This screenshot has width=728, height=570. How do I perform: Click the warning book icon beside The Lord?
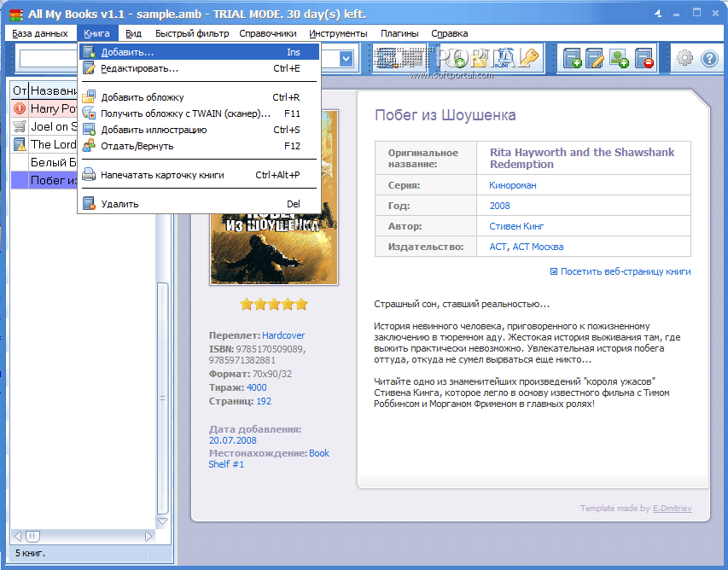click(x=20, y=144)
